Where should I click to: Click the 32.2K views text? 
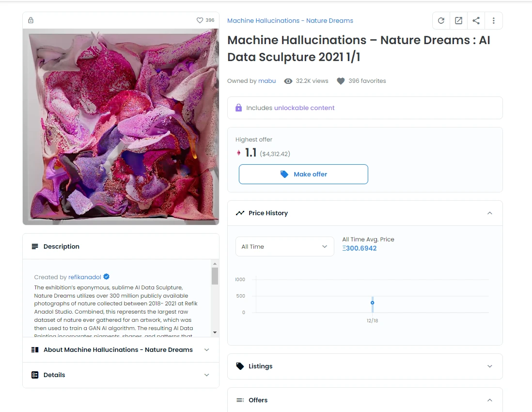(312, 81)
